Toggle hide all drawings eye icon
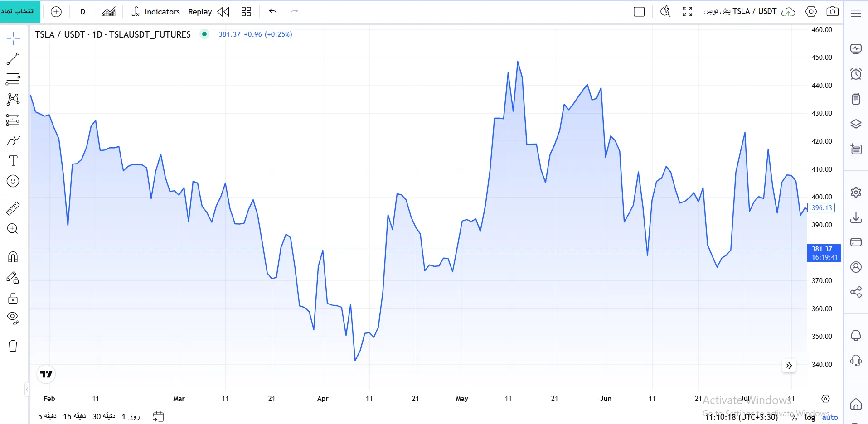This screenshot has height=424, width=868. click(x=13, y=318)
